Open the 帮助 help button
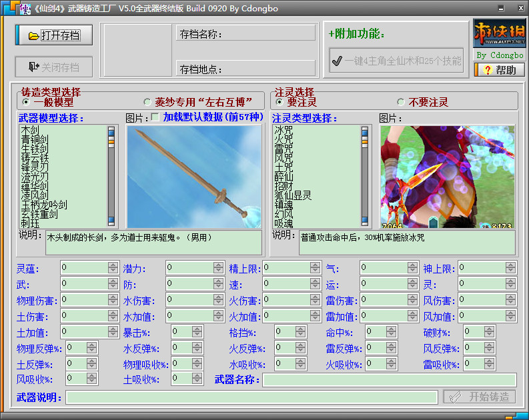 coord(500,70)
